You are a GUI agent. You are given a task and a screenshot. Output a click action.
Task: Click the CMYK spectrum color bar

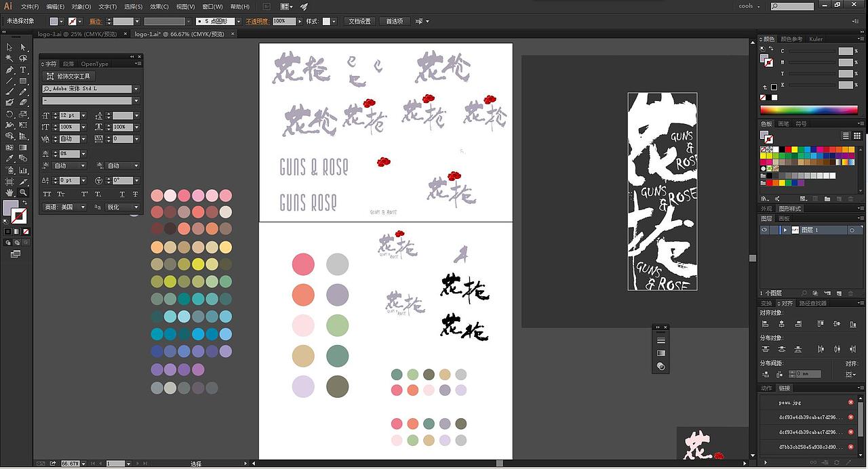click(x=809, y=110)
